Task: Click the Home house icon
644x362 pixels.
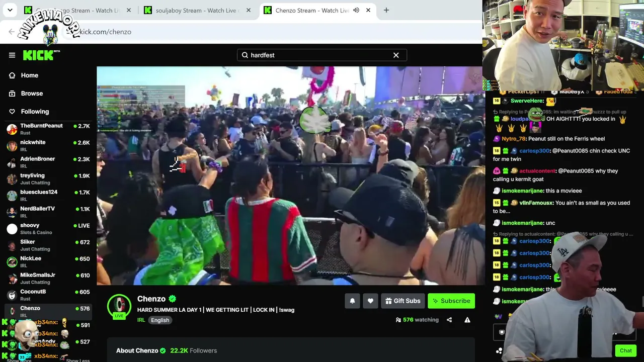Action: pyautogui.click(x=12, y=75)
